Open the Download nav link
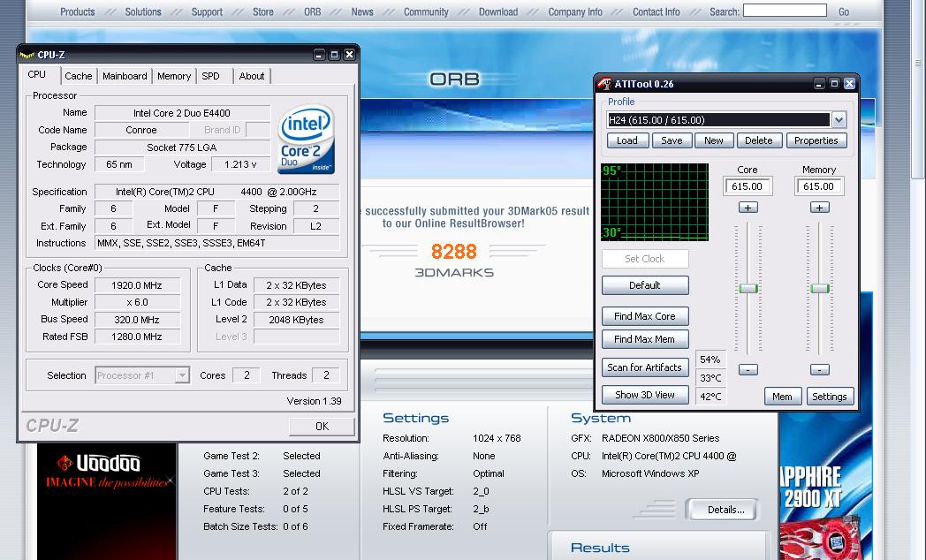 tap(497, 11)
